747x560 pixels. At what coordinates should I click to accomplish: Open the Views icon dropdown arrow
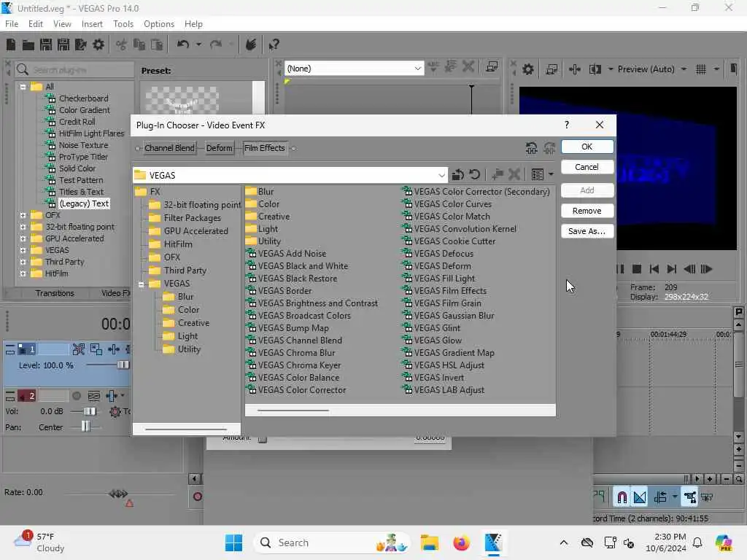[551, 175]
